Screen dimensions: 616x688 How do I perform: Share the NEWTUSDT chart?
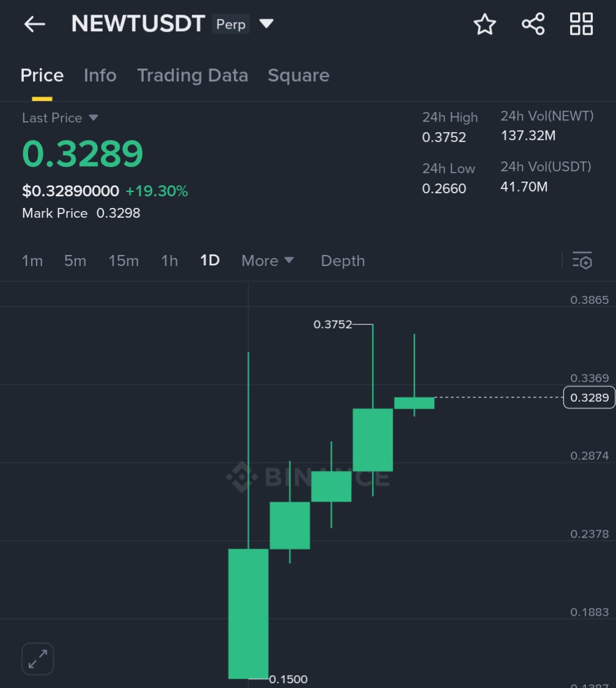click(x=533, y=24)
